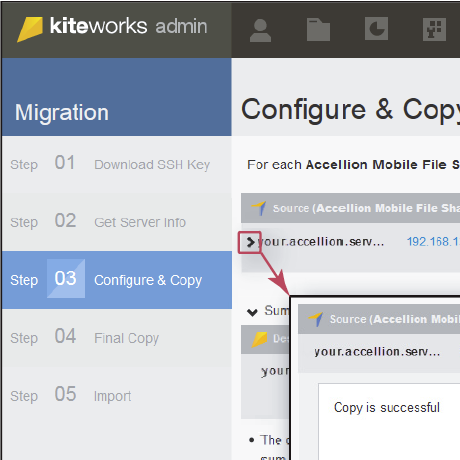
Task: Go to Step 05 Import
Action: click(117, 396)
